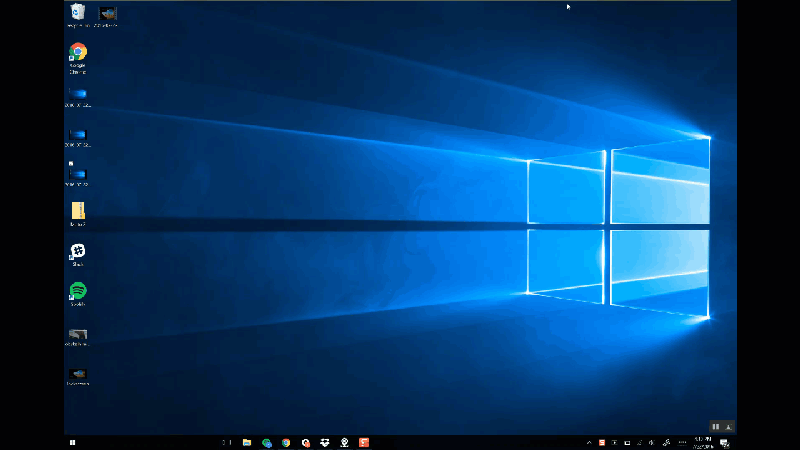
Task: Launch Spotify from the desktop shortcut
Action: (x=78, y=294)
